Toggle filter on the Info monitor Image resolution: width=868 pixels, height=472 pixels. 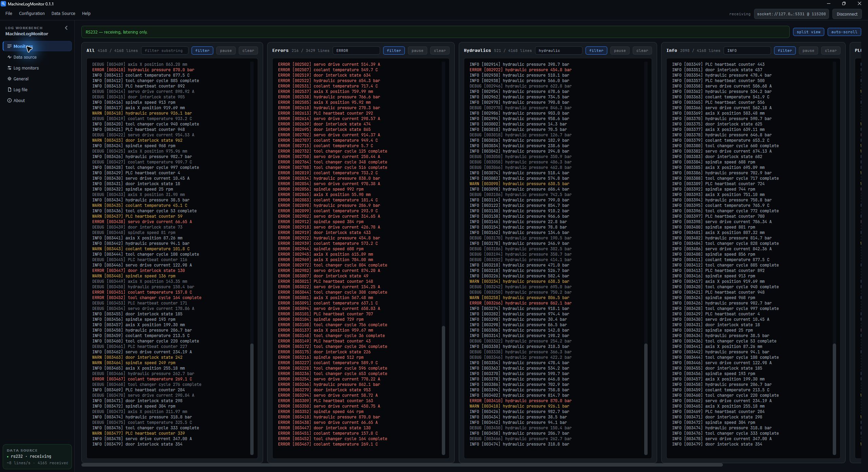785,51
